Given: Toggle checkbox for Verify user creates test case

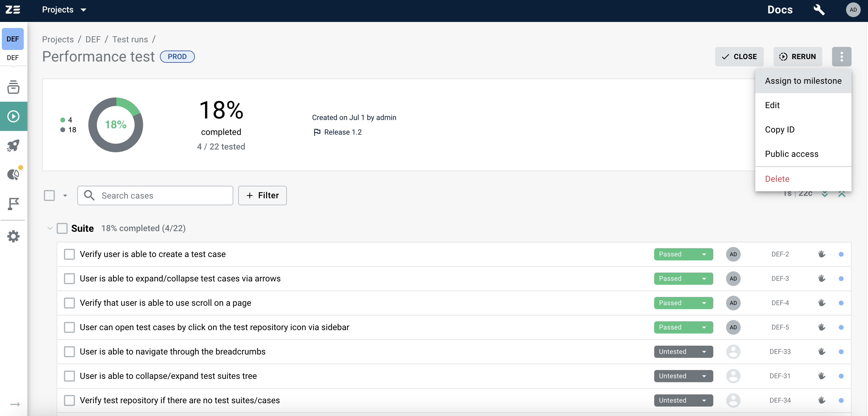Looking at the screenshot, I should (x=69, y=254).
